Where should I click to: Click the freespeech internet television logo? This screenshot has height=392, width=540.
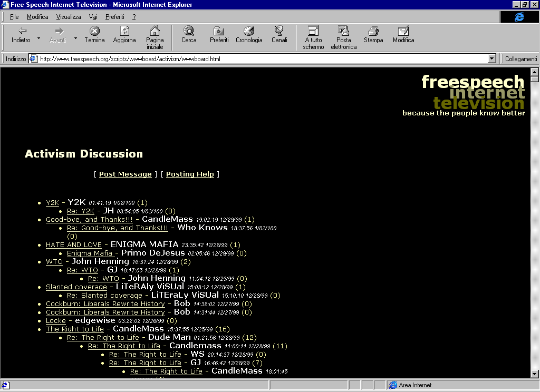[464, 95]
